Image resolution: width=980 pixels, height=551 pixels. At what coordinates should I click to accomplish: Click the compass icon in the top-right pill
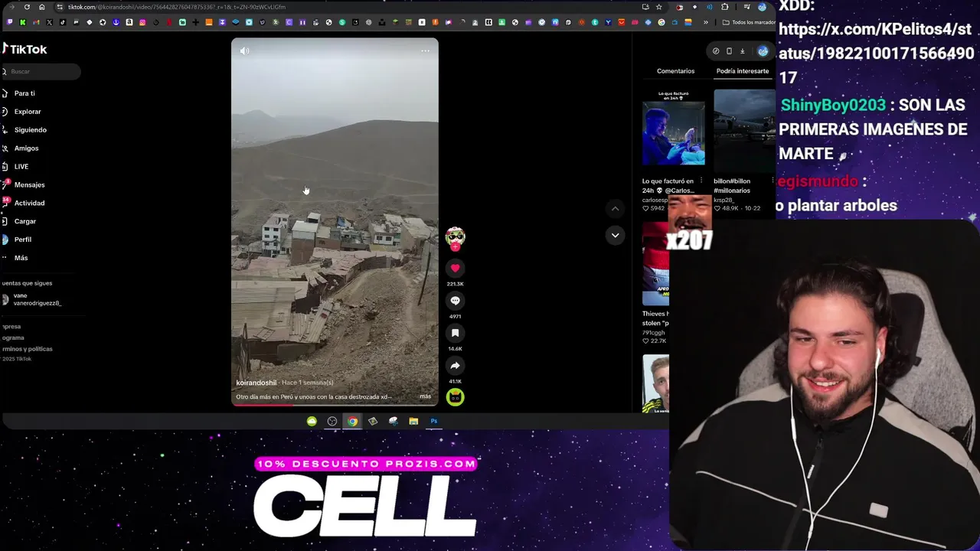716,51
